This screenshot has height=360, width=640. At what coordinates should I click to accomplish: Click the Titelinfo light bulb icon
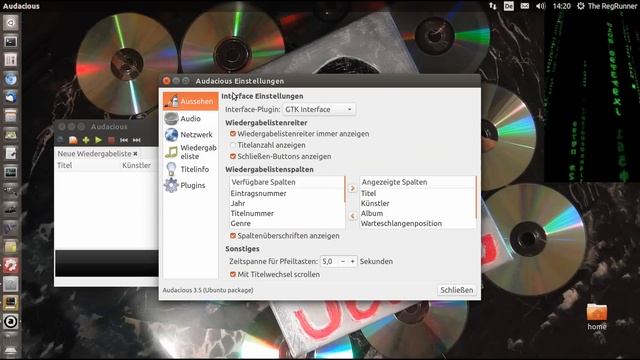click(171, 169)
